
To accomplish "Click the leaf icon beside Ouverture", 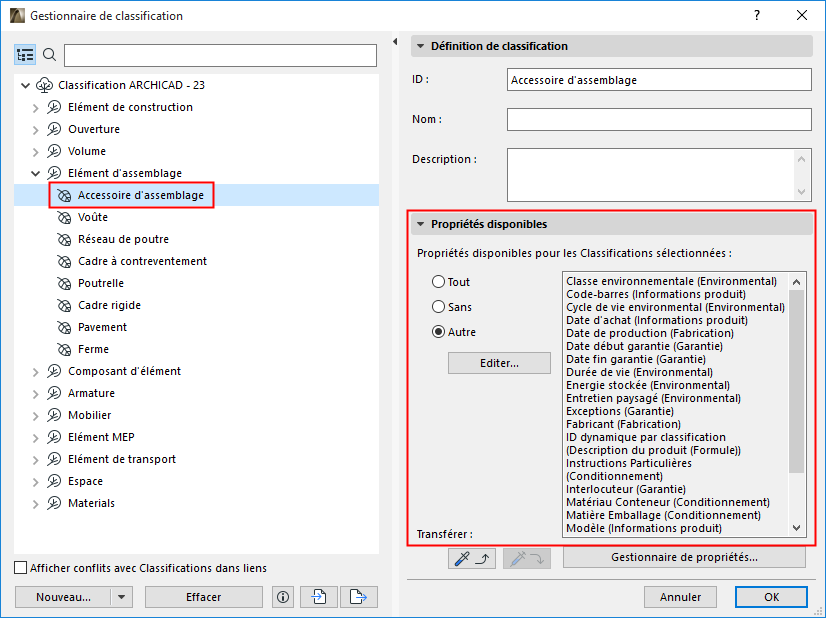I will (54, 129).
